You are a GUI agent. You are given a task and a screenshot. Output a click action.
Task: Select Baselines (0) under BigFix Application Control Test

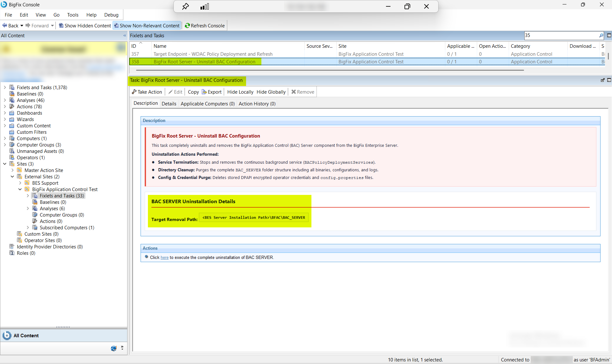pyautogui.click(x=53, y=202)
